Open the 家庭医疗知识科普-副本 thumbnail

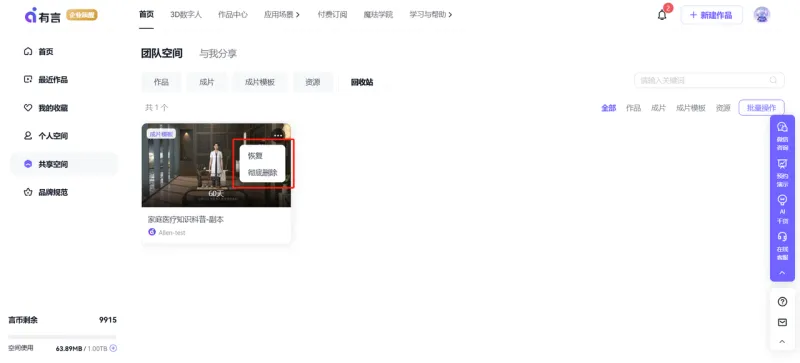coord(216,165)
